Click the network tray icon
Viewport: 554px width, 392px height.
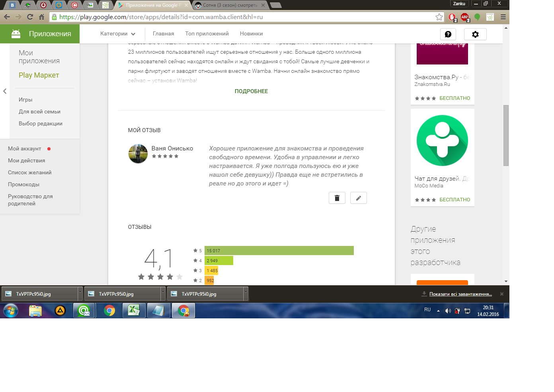click(467, 311)
